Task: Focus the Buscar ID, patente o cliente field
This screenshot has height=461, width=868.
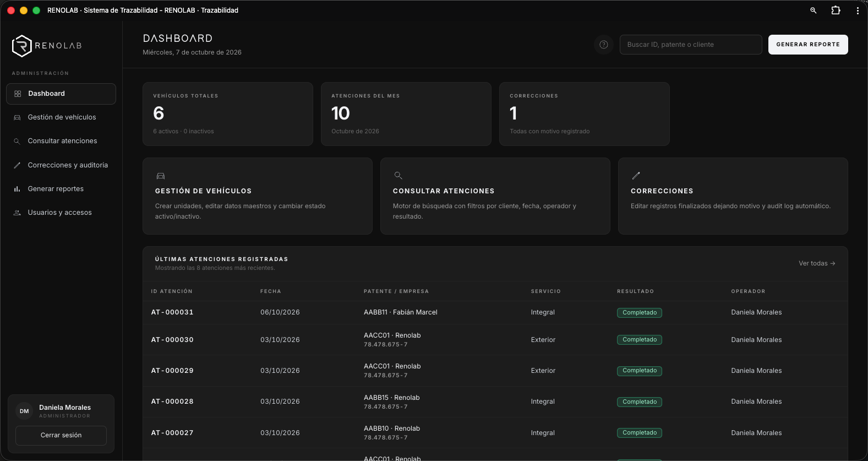Action: tap(691, 45)
